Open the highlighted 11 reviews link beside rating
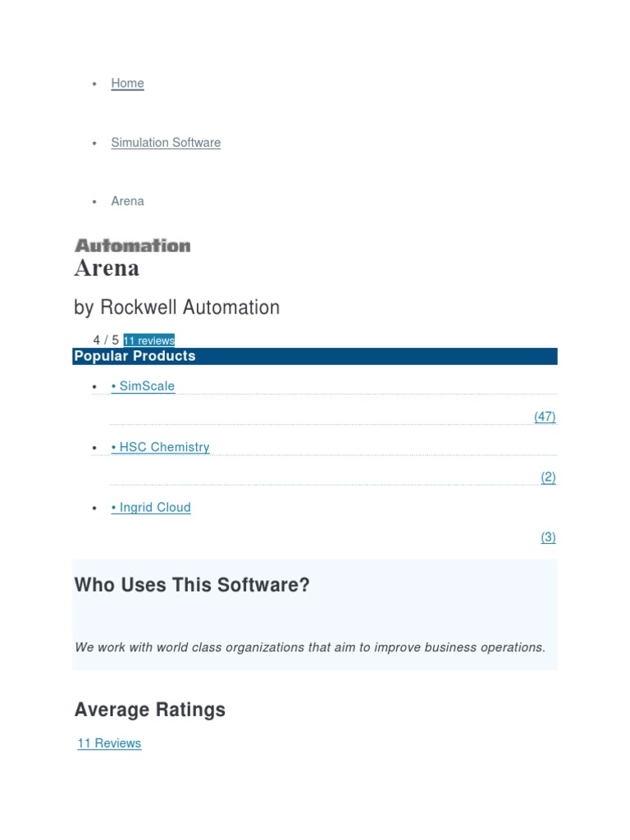Viewport: 630px width, 840px height. pos(148,340)
